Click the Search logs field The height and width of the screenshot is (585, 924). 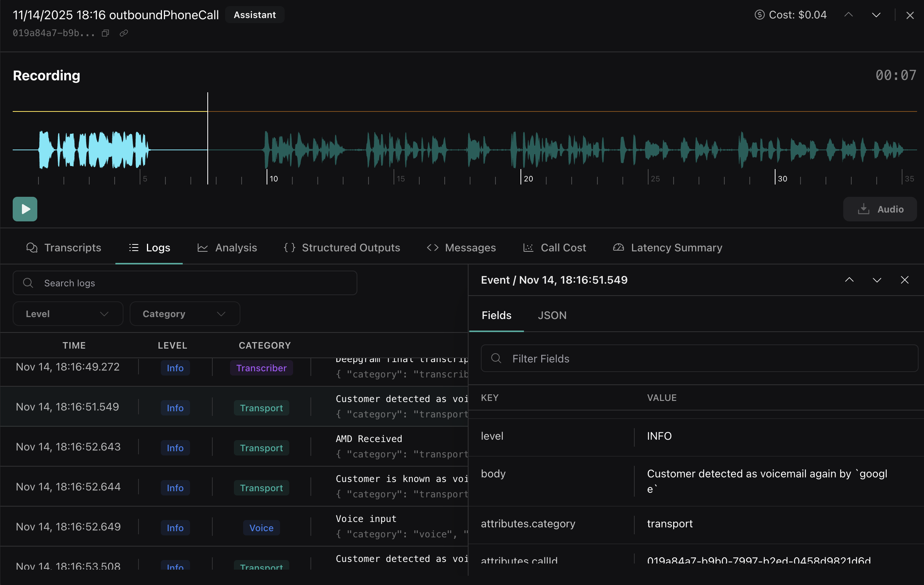[185, 283]
